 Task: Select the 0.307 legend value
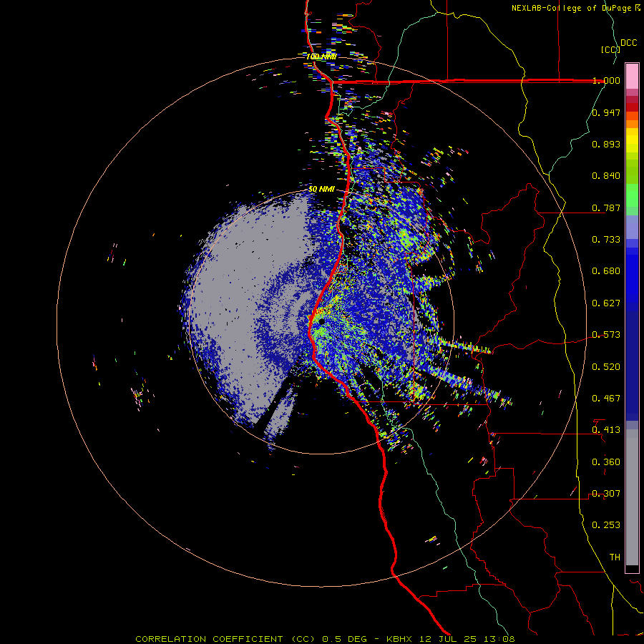[x=606, y=494]
